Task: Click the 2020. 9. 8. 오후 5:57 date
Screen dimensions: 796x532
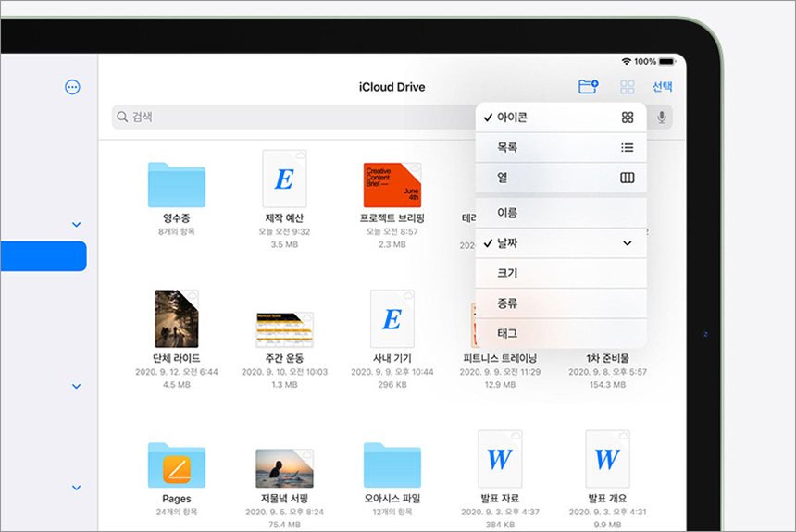Action: [608, 372]
